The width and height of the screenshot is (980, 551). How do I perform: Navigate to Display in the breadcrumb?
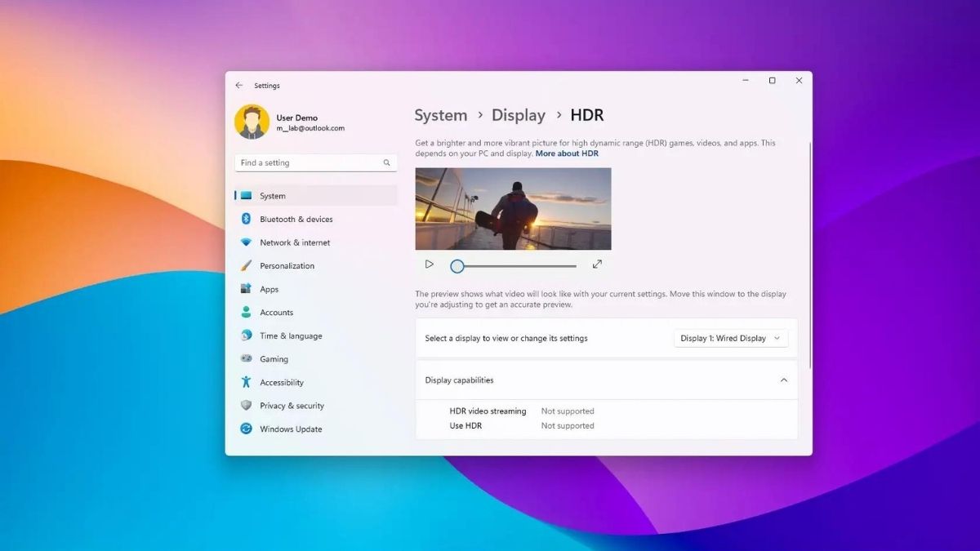[x=519, y=115]
